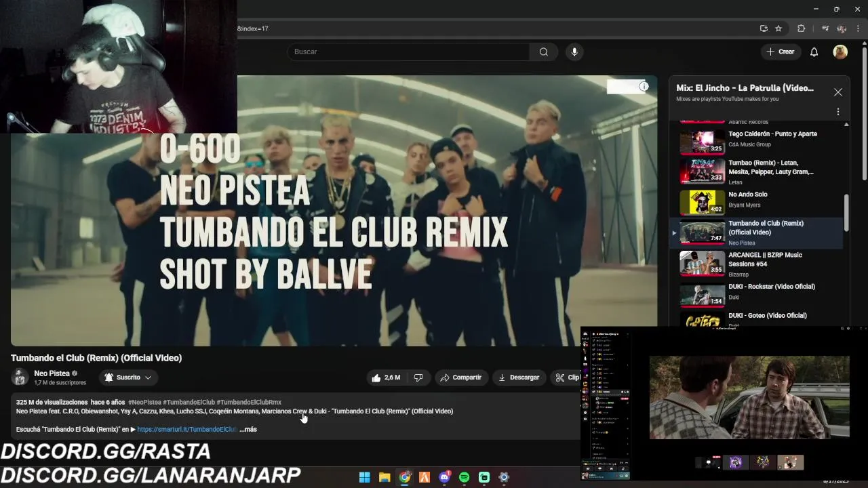Bookmark this page with star icon
Screen dimensions: 868x488
778,28
